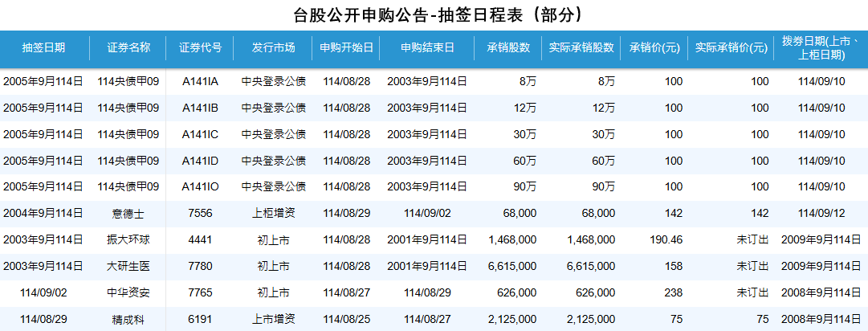Click 未订出 in the 大研生医 row
The height and width of the screenshot is (331, 868).
click(752, 267)
